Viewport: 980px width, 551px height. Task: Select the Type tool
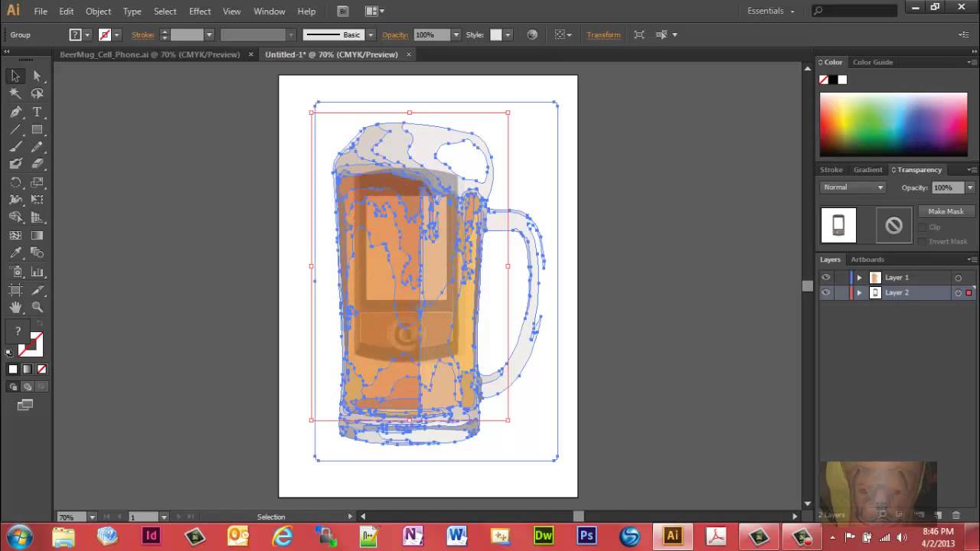(x=37, y=112)
